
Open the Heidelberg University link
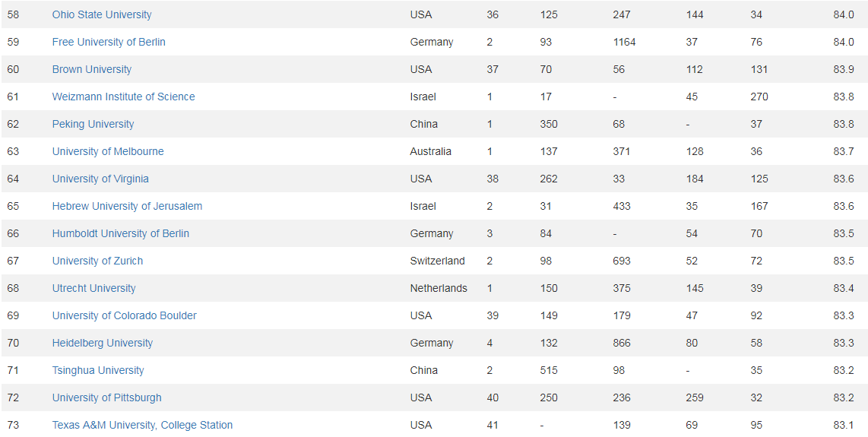pyautogui.click(x=103, y=343)
